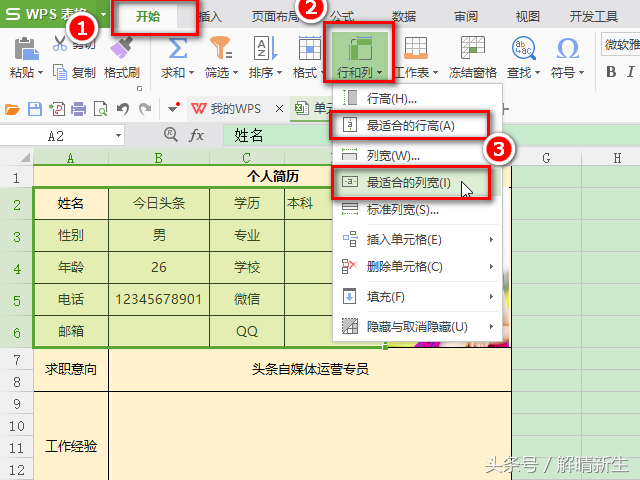Click the Format Painter brush icon
640x480 pixels.
(x=122, y=47)
